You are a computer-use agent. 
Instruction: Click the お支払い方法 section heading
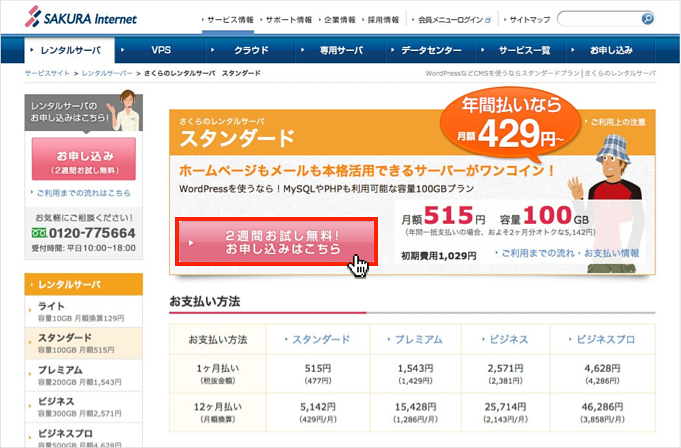pyautogui.click(x=205, y=301)
